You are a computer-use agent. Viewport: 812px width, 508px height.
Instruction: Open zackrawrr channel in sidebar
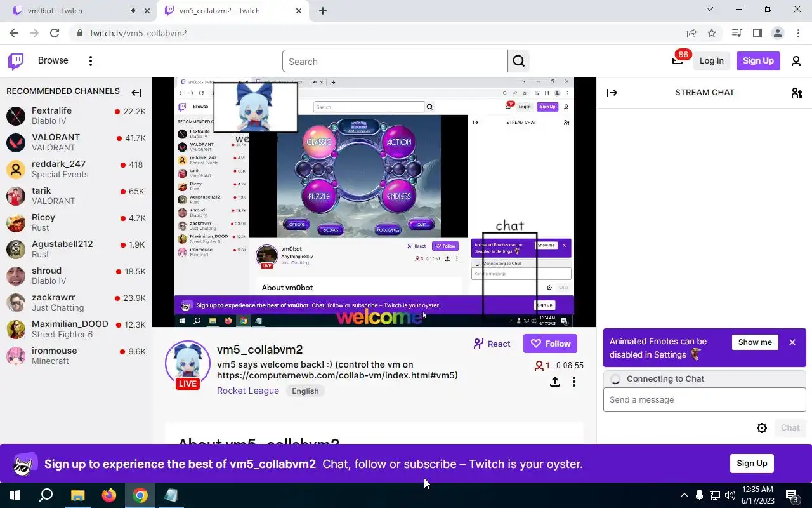[x=76, y=302]
